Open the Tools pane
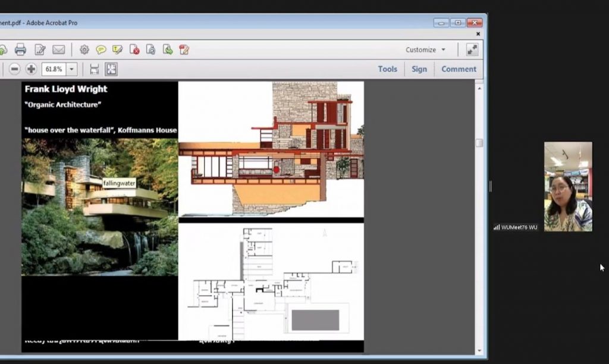 pyautogui.click(x=387, y=69)
